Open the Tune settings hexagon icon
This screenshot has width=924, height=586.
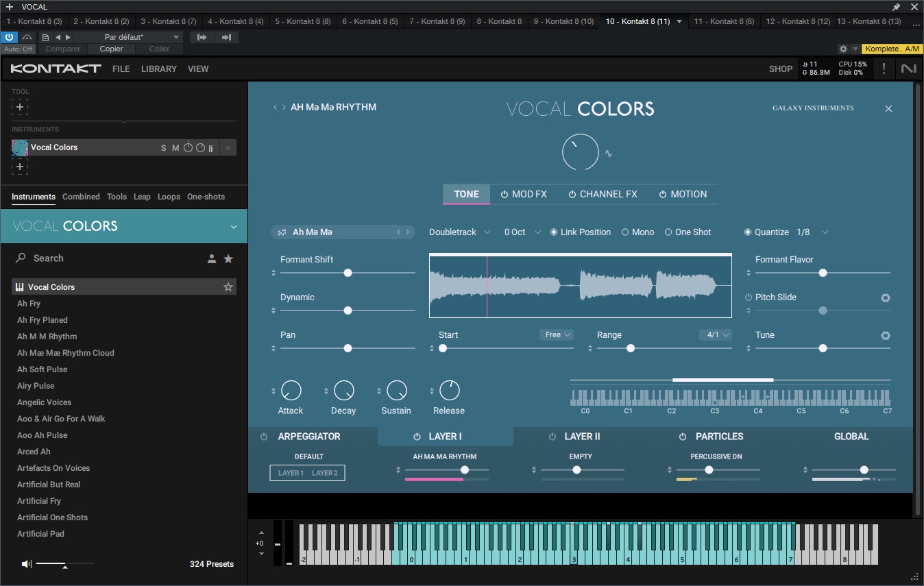885,335
